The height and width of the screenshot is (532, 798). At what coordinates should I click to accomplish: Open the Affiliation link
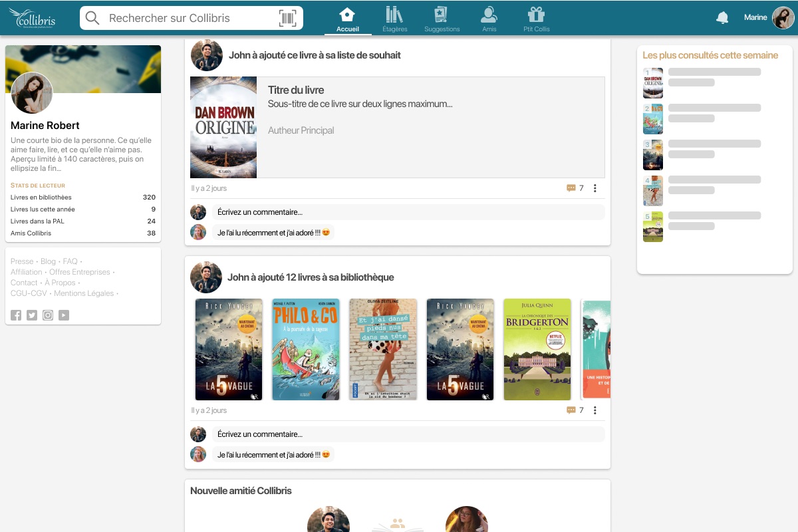click(x=27, y=272)
